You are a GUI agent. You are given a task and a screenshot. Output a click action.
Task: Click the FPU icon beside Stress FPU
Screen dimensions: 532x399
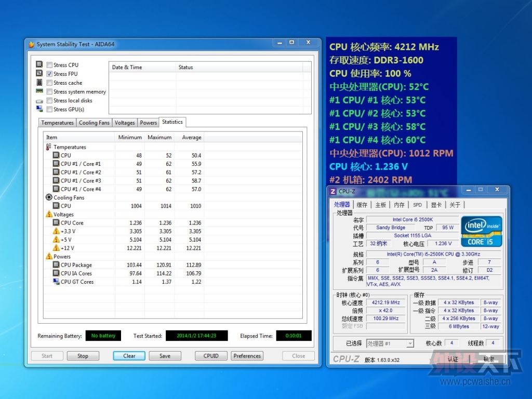tap(39, 73)
